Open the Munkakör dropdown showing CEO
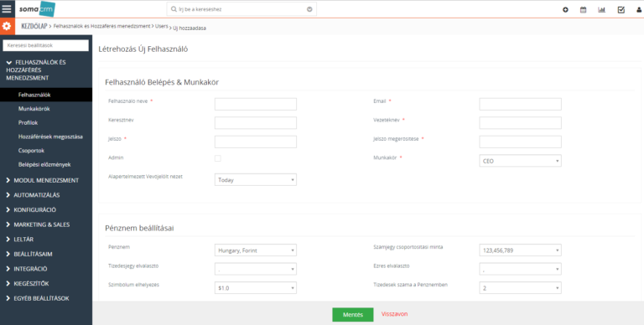This screenshot has height=325, width=644. [520, 161]
